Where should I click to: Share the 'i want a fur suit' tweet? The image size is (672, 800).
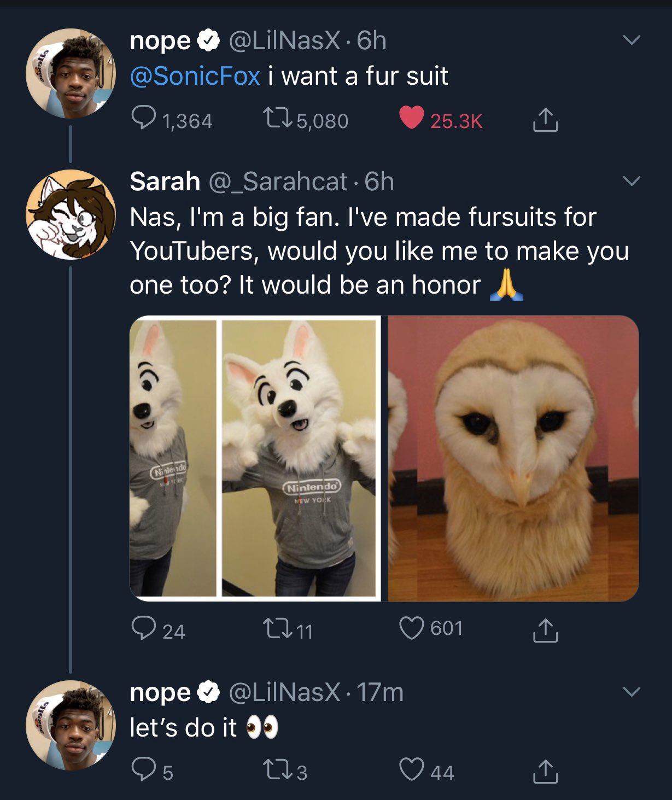point(545,120)
